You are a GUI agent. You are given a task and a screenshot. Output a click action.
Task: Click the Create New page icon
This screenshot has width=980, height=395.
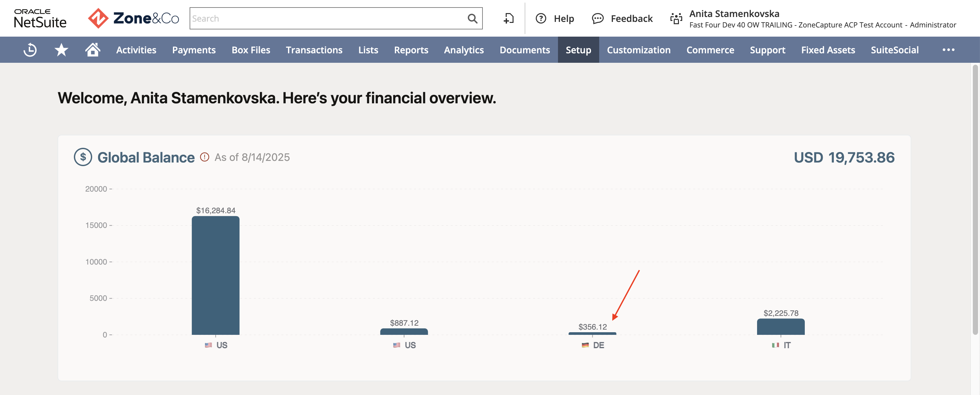pos(509,18)
